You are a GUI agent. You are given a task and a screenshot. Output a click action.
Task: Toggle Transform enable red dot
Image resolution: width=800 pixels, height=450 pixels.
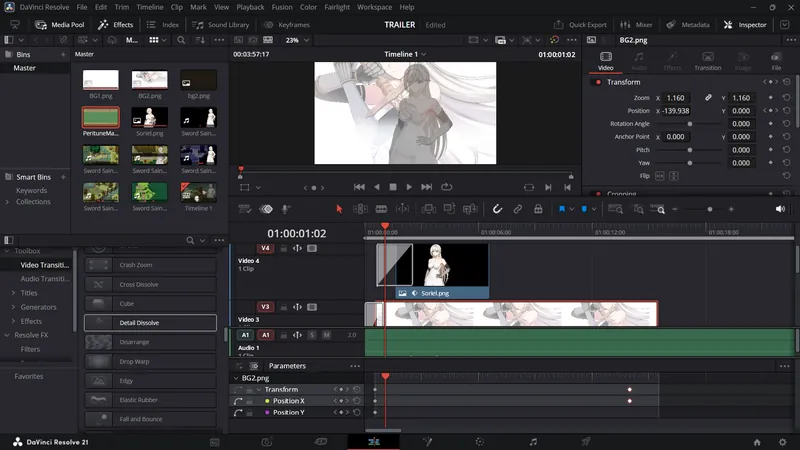[x=598, y=82]
